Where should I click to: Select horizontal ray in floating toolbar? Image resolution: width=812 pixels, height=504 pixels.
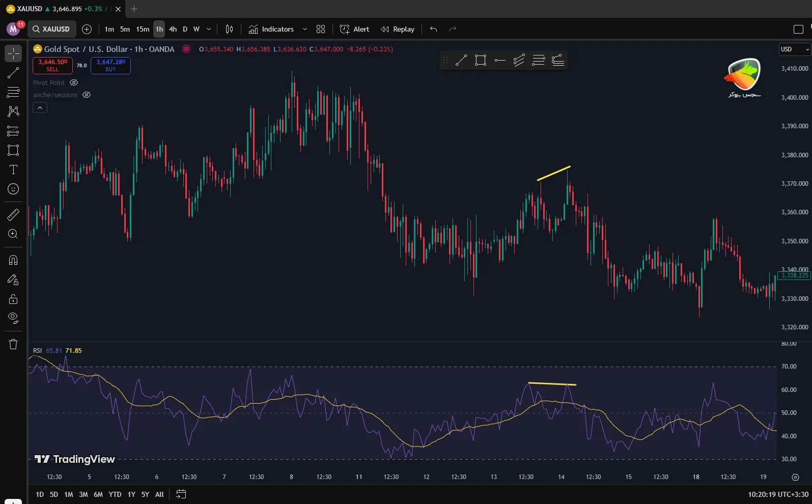click(x=500, y=61)
